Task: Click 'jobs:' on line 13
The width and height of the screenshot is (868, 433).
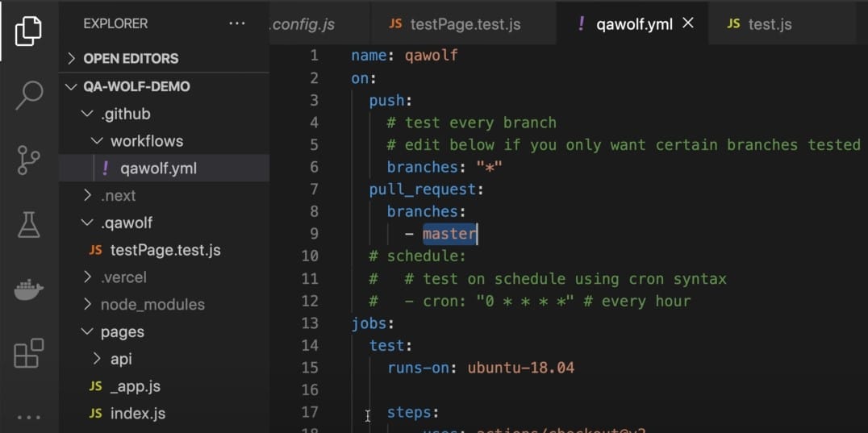Action: (x=373, y=323)
